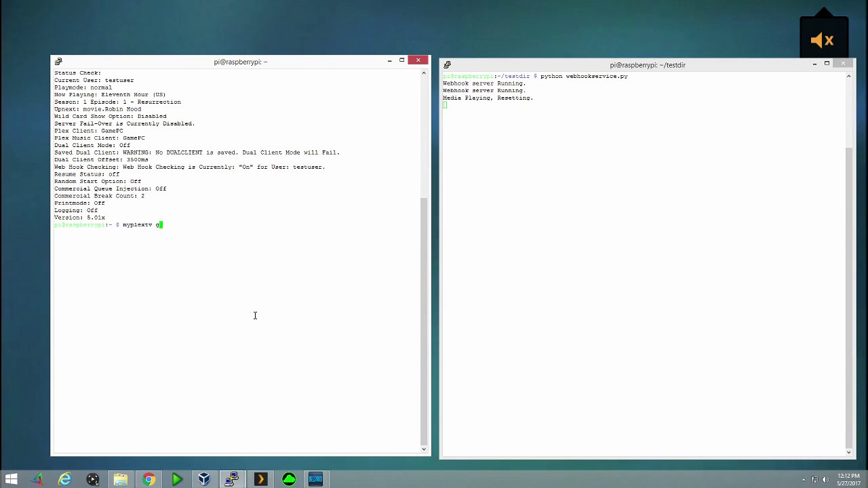Click 'Dual Client Offset: 3500ms' line
868x488 pixels.
[101, 160]
